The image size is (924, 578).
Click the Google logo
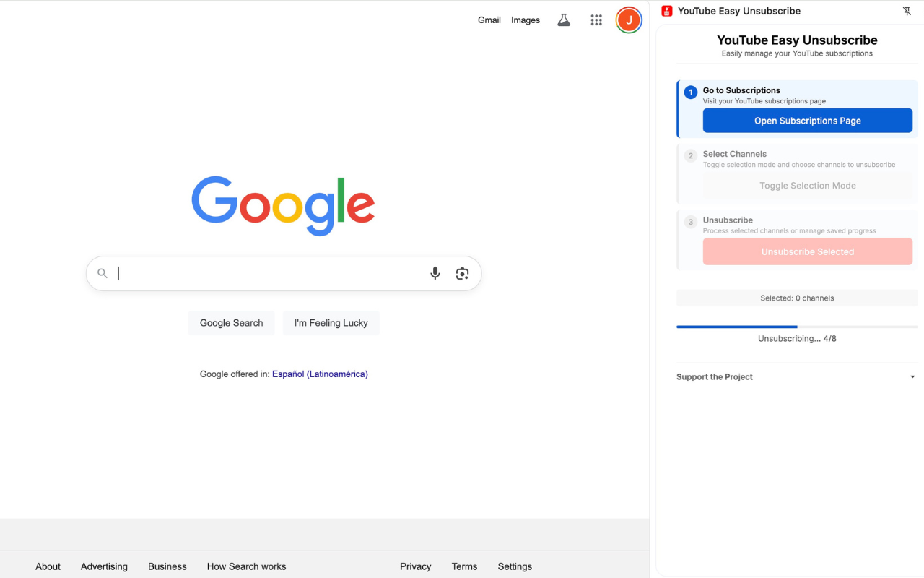283,205
